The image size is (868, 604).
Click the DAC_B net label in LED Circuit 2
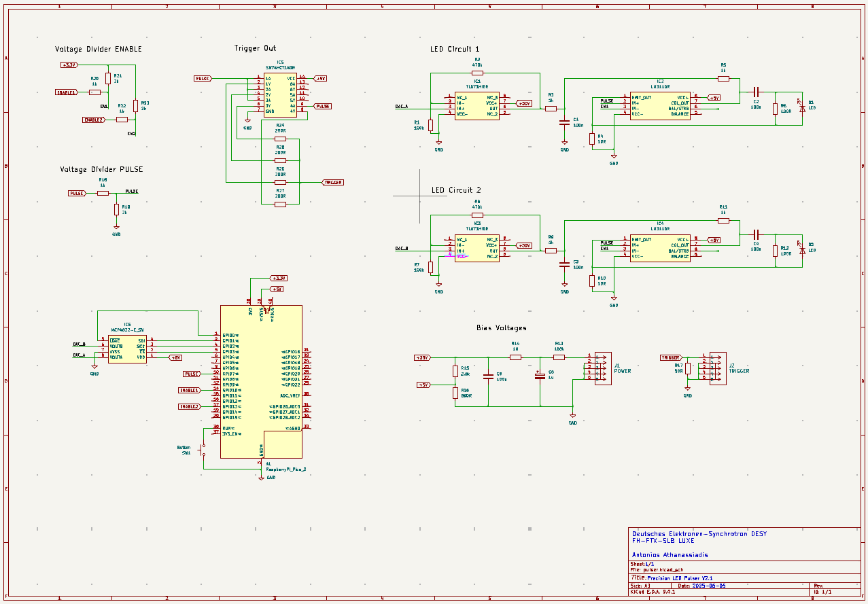(402, 249)
